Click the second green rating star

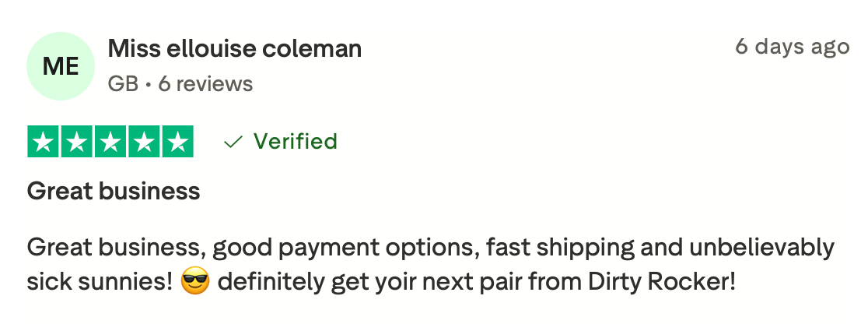(76, 142)
